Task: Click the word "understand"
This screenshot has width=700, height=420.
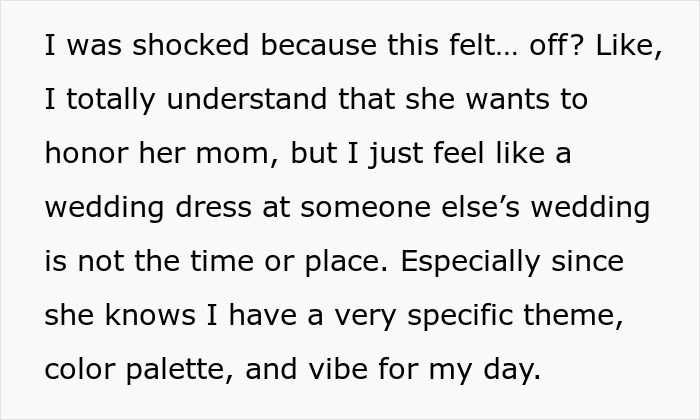Action: coord(246,99)
